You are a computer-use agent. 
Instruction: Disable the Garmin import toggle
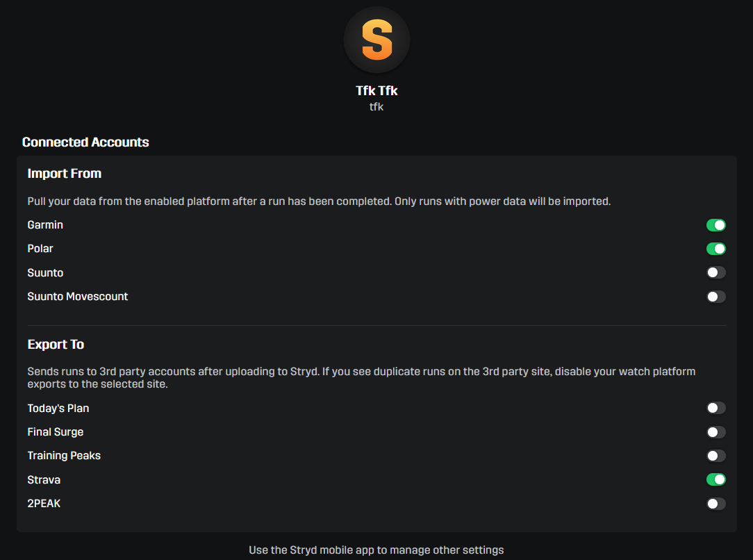tap(715, 225)
